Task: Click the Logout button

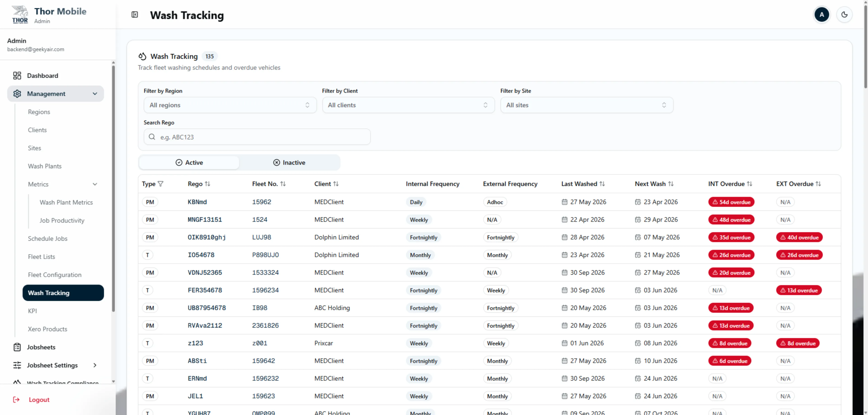Action: click(31, 400)
